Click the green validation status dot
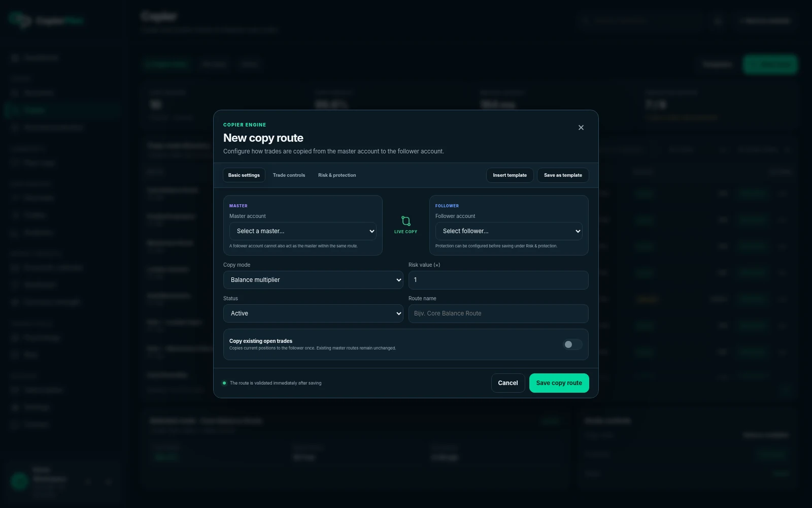 pos(224,383)
